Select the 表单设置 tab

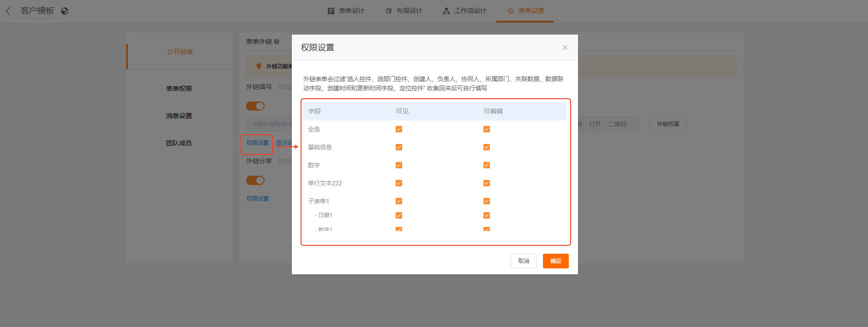click(x=525, y=11)
